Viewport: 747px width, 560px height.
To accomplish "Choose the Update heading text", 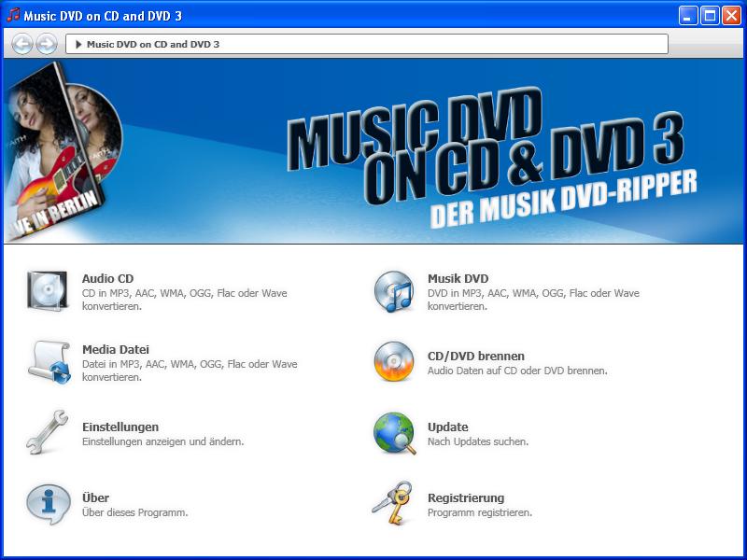I will click(447, 427).
